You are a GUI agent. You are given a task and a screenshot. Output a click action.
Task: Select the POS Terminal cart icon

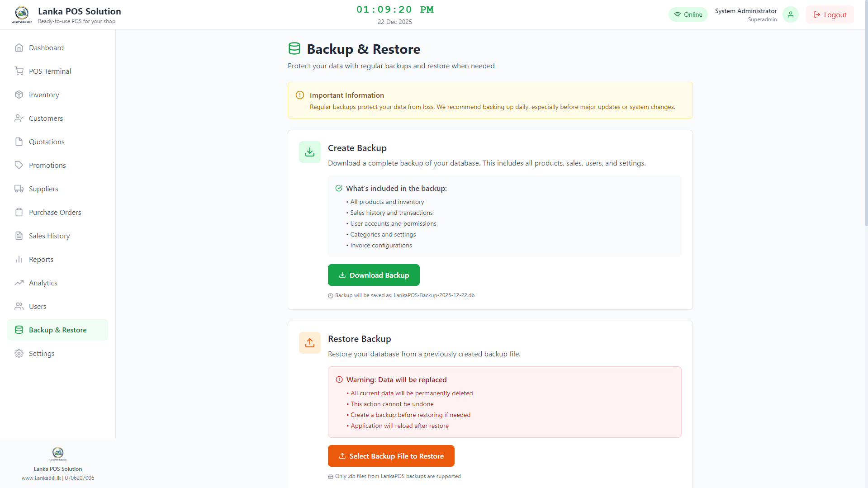pos(19,71)
